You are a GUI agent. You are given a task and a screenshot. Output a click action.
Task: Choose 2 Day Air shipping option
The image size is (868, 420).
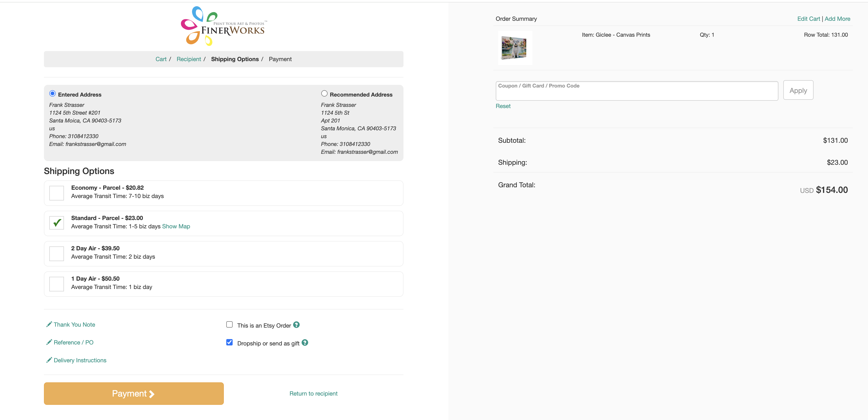pyautogui.click(x=57, y=254)
